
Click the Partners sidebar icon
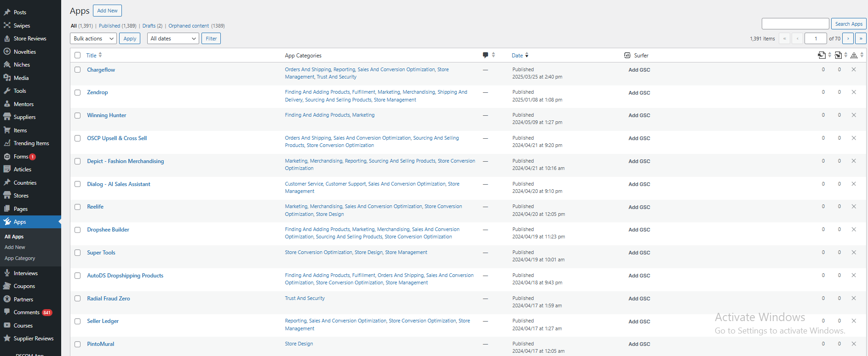point(7,299)
